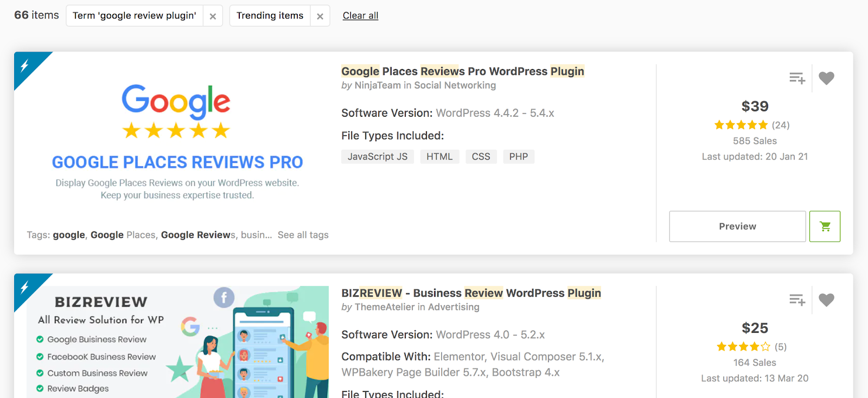Click the 164 Sales text
This screenshot has width=868, height=398.
(755, 362)
